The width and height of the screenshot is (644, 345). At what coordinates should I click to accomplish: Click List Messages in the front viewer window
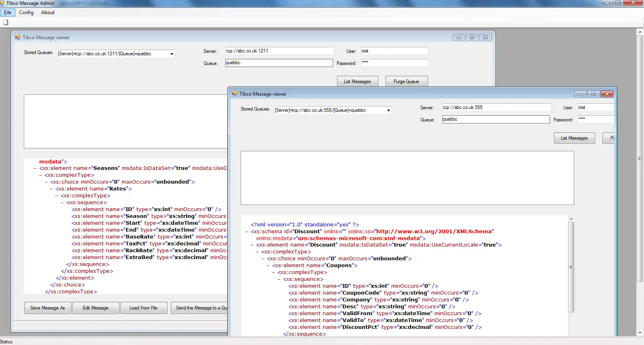coord(574,138)
